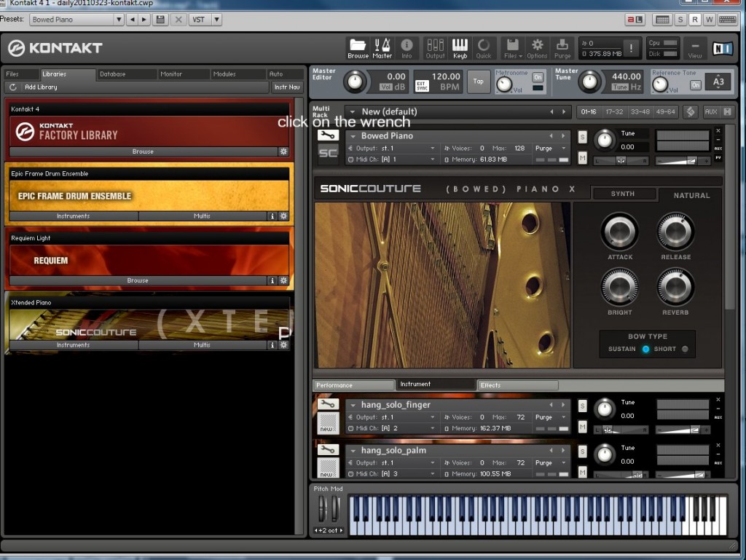Viewport: 746px width, 560px height.
Task: Switch to the Effects tab
Action: point(517,385)
